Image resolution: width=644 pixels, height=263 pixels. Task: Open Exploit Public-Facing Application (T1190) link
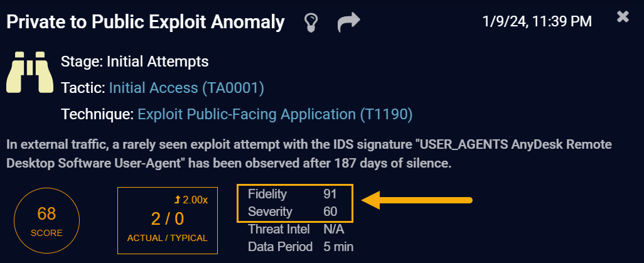[x=275, y=114]
